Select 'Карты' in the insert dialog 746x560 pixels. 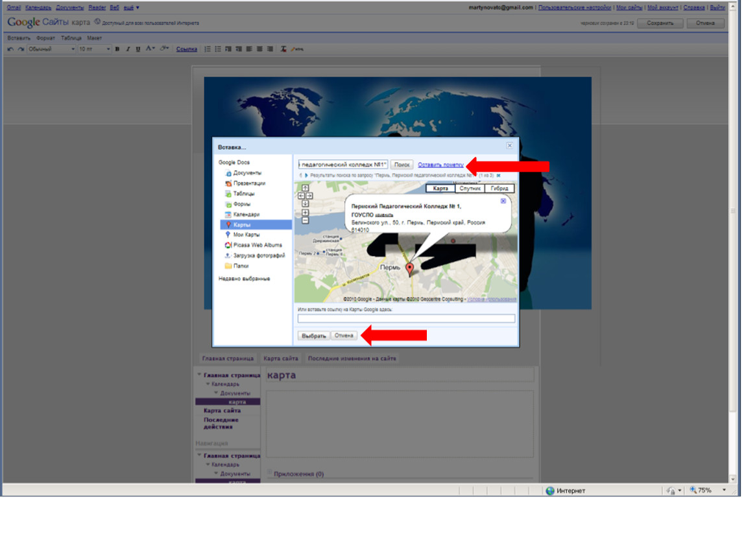(256, 225)
